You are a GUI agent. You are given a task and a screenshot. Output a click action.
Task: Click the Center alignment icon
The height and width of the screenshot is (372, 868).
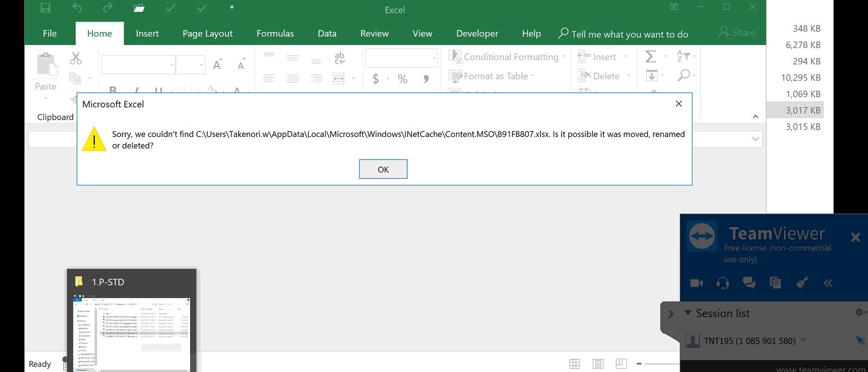tap(292, 78)
